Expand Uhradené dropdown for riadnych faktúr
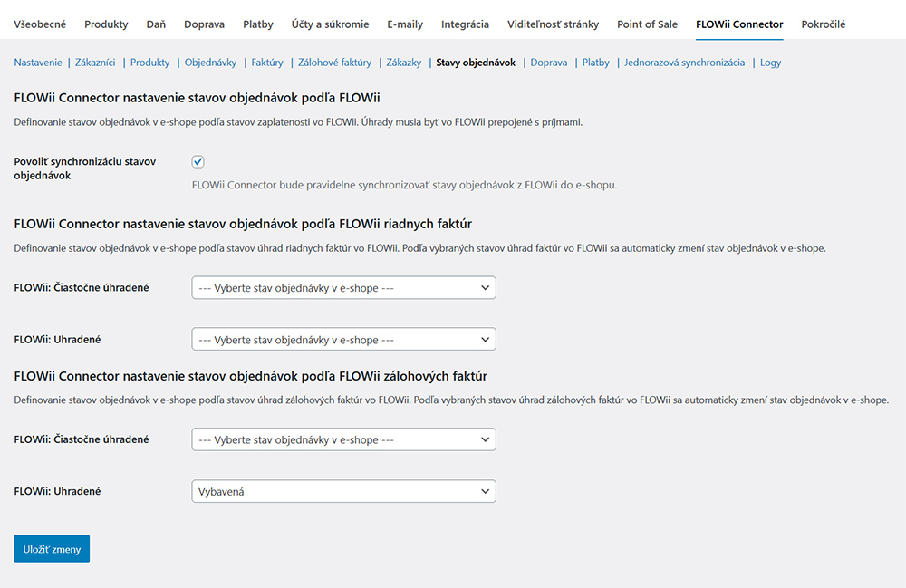Image resolution: width=906 pixels, height=588 pixels. coord(343,340)
